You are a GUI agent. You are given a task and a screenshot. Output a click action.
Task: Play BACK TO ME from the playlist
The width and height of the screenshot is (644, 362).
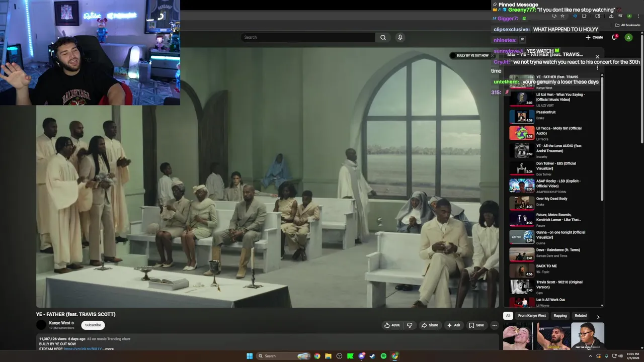pos(552,270)
